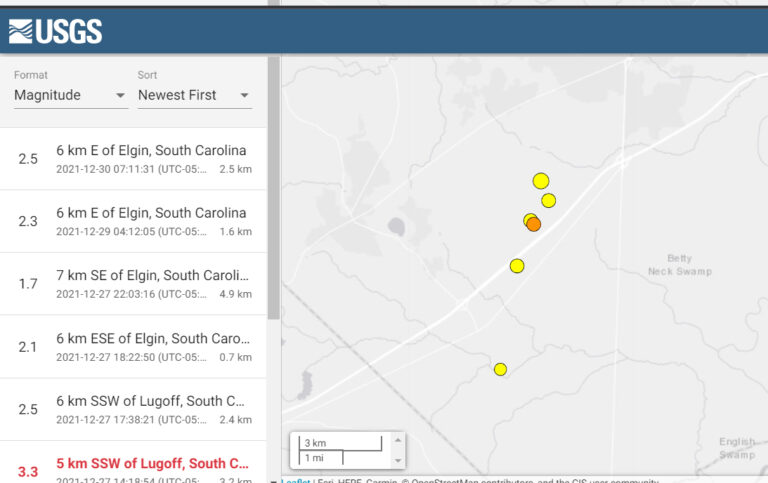Select the 1.7 earthquake 7 km SE of Elgin
This screenshot has height=483, width=768.
click(x=133, y=284)
